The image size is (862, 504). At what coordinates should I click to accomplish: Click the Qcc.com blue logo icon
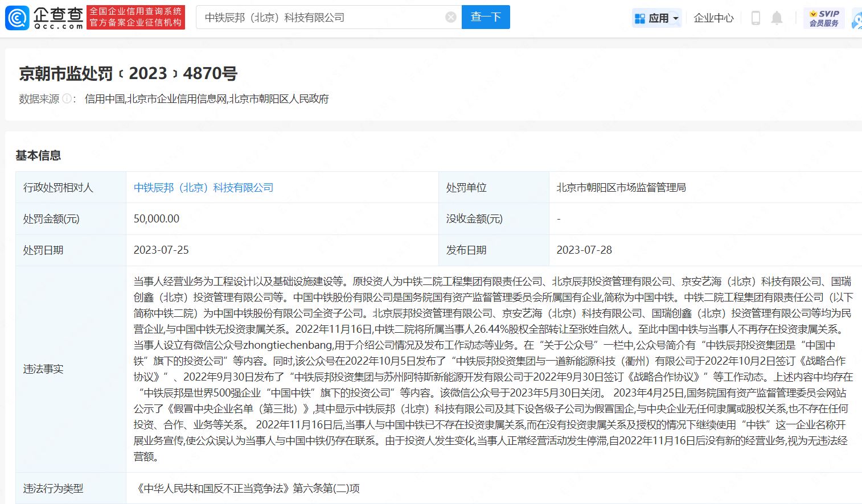click(17, 18)
